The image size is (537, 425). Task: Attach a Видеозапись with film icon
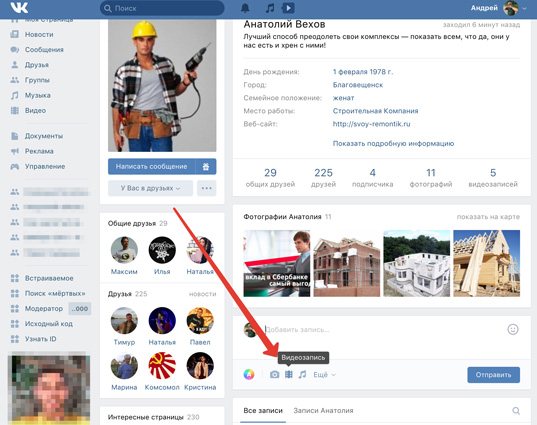pyautogui.click(x=289, y=374)
